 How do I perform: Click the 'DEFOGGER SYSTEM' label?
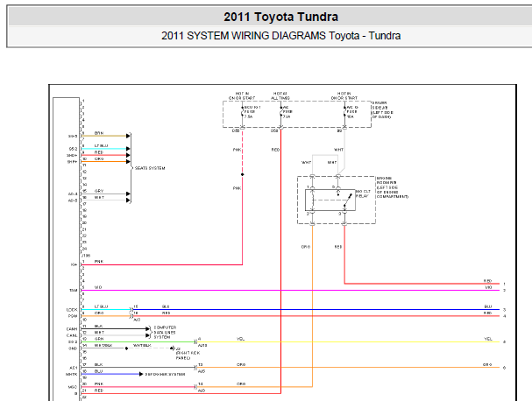pyautogui.click(x=166, y=374)
